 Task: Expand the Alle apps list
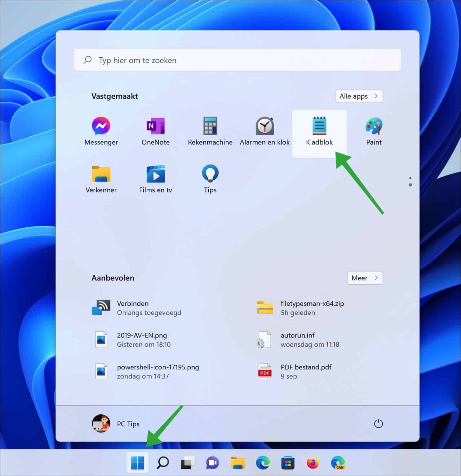(x=359, y=96)
